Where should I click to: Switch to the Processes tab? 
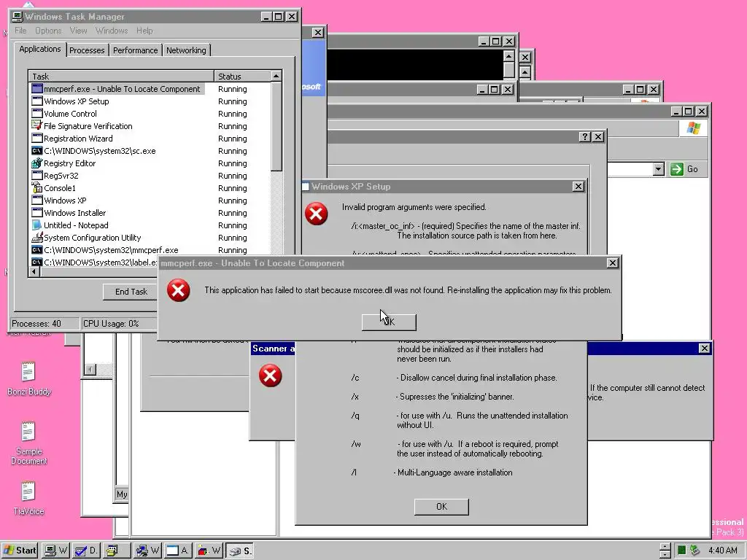coord(87,50)
